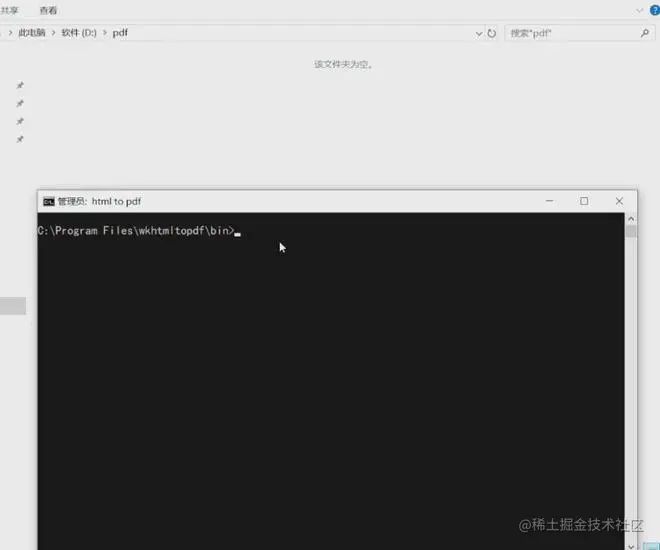Click the magnifier search icon
The height and width of the screenshot is (550, 660).
[x=644, y=33]
